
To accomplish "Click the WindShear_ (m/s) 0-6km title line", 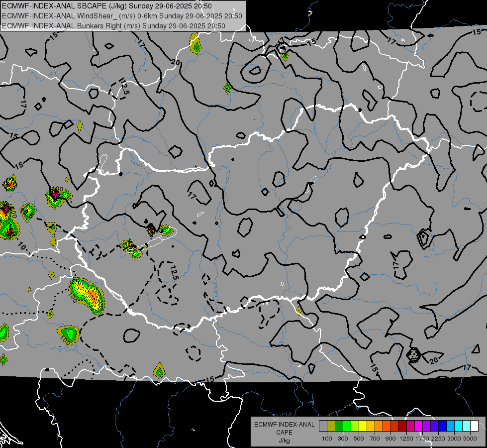I will pyautogui.click(x=122, y=16).
